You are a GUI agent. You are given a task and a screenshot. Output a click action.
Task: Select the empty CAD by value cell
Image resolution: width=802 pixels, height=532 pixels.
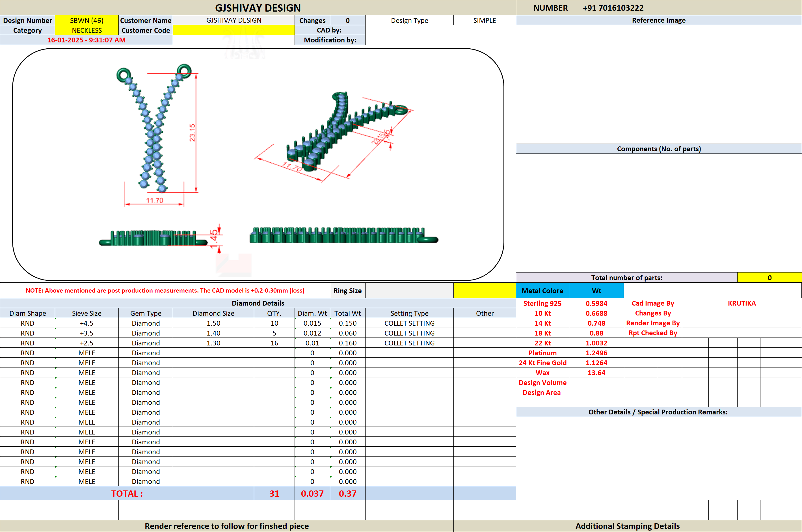(x=441, y=30)
